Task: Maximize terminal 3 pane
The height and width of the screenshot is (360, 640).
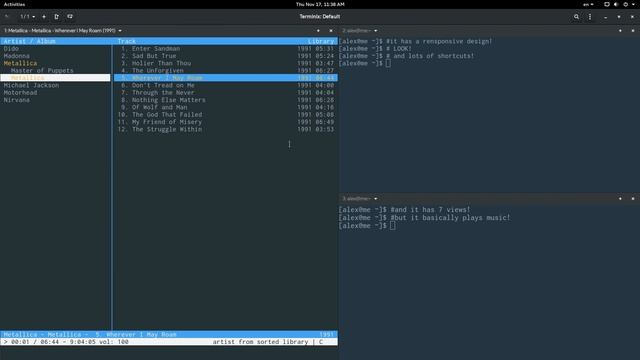Action: (x=620, y=199)
